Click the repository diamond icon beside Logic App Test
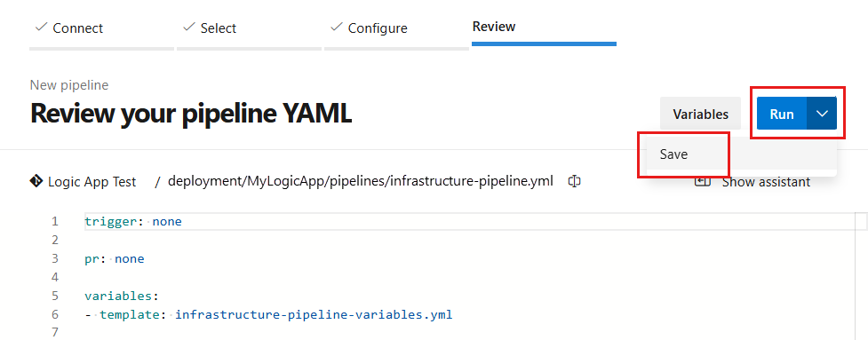 pos(36,181)
